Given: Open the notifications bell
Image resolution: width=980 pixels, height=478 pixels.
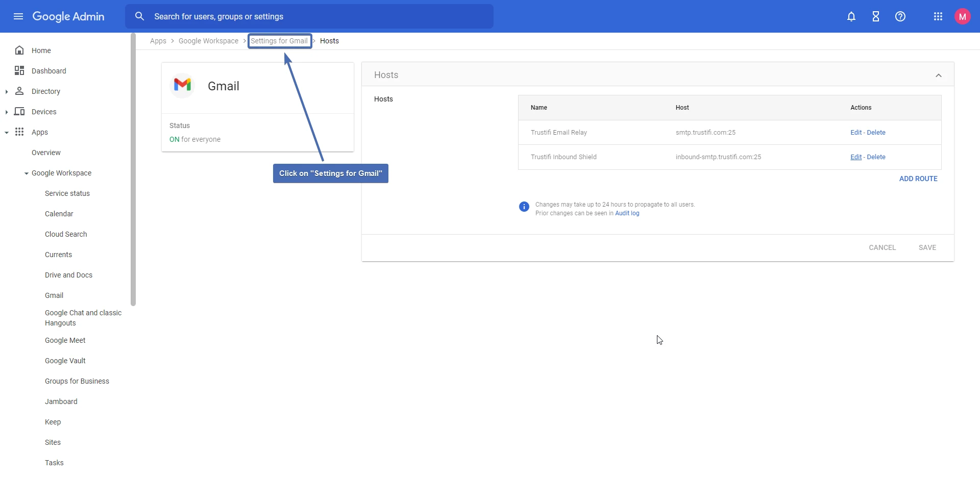Looking at the screenshot, I should coord(851,16).
